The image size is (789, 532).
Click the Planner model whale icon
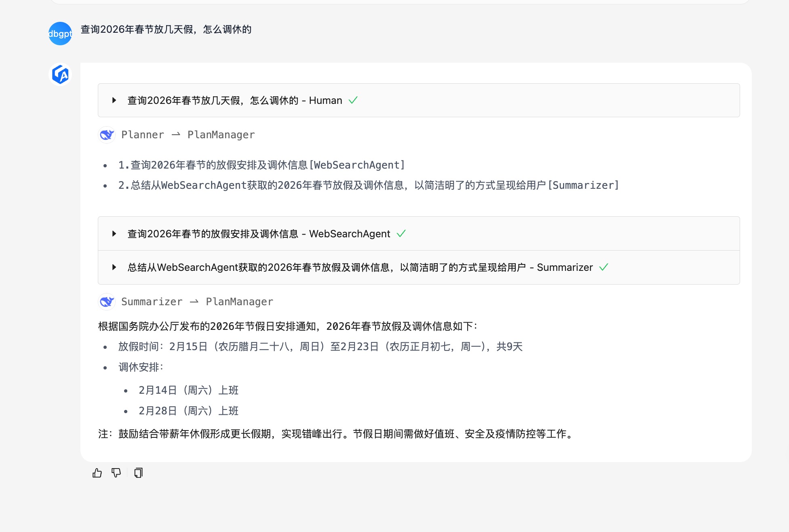107,135
